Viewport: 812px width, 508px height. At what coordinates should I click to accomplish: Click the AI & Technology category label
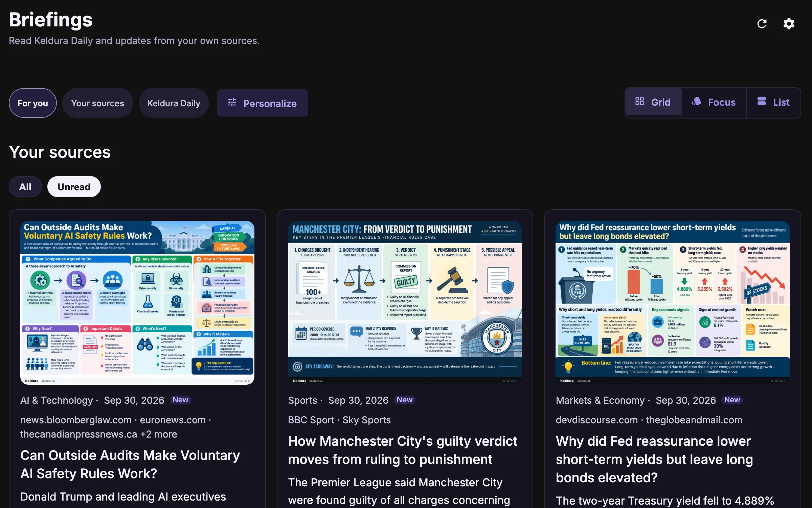pyautogui.click(x=57, y=400)
